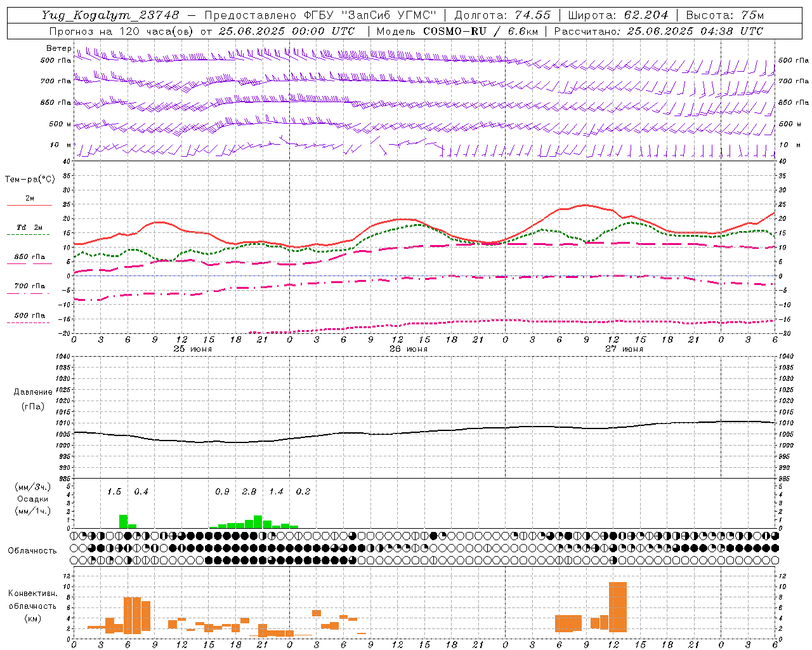Click the 2.8 precipitation total
Screen dimensions: 812x650
point(249,491)
